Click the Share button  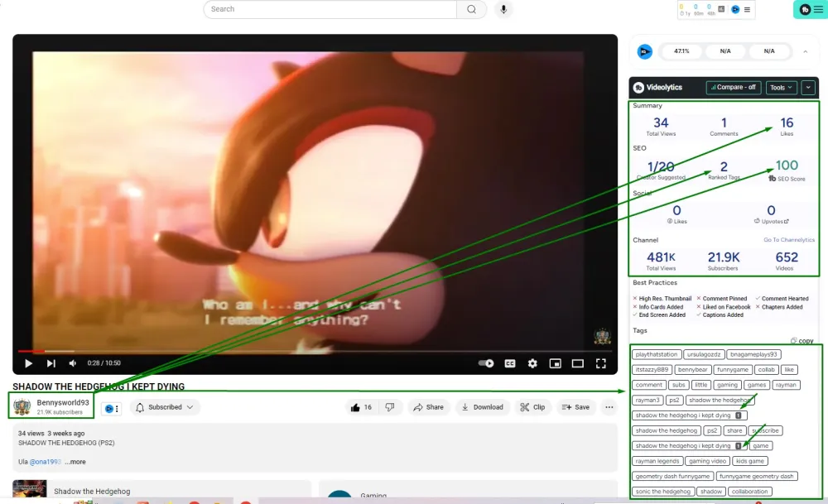coord(428,407)
